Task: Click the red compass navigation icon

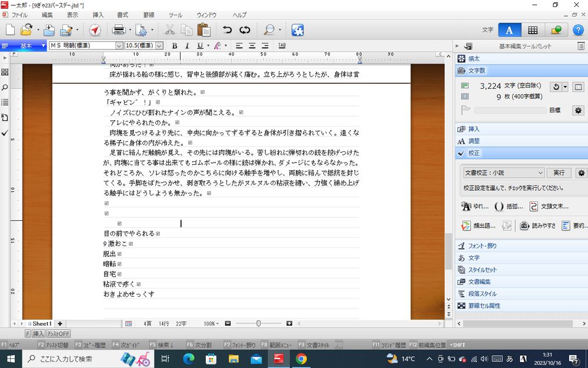Action: (x=95, y=29)
